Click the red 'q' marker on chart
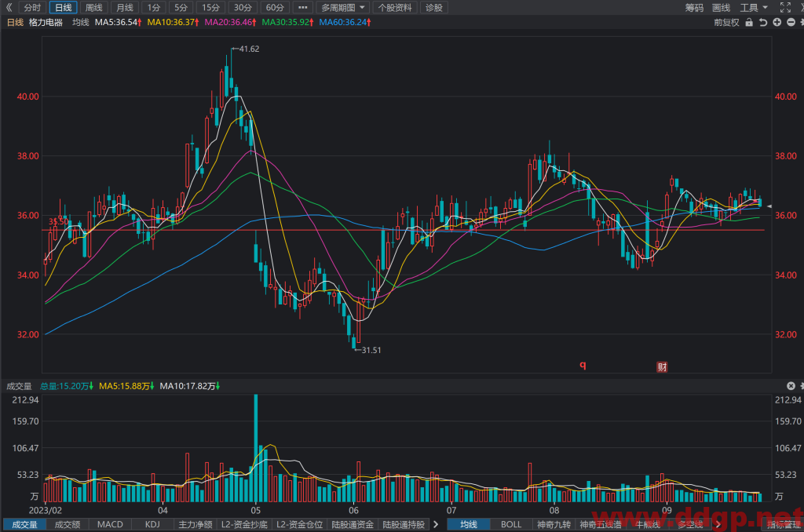 583,365
